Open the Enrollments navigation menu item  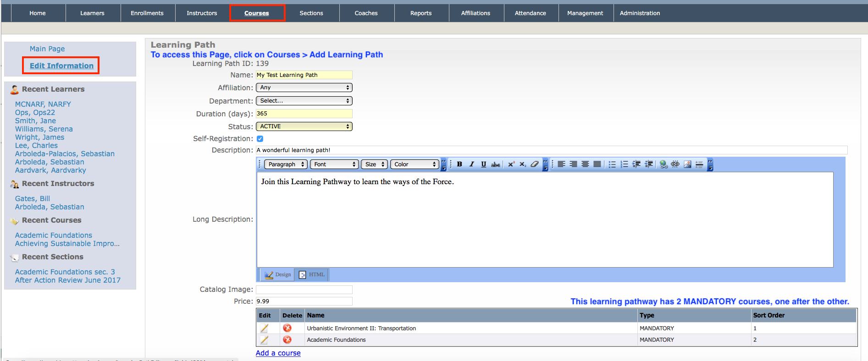[x=147, y=13]
